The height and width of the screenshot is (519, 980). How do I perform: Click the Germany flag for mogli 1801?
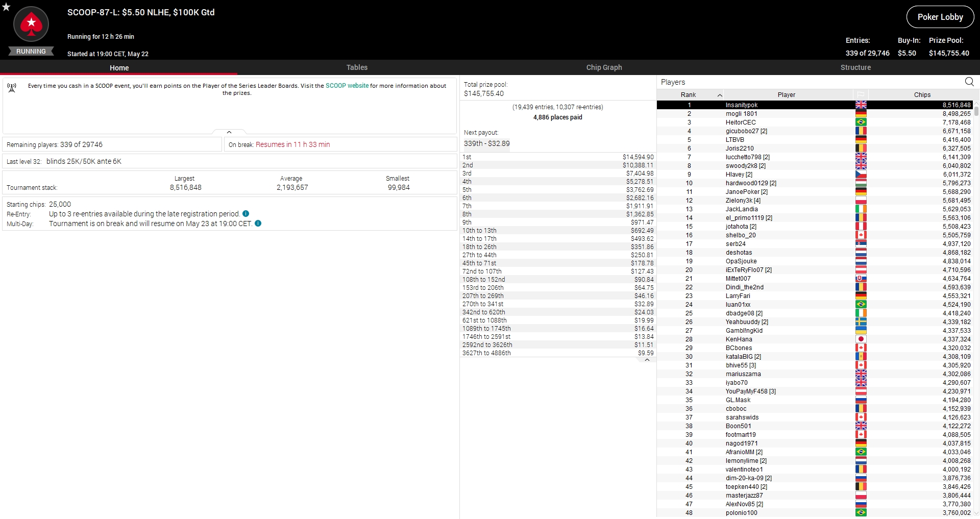pos(861,114)
